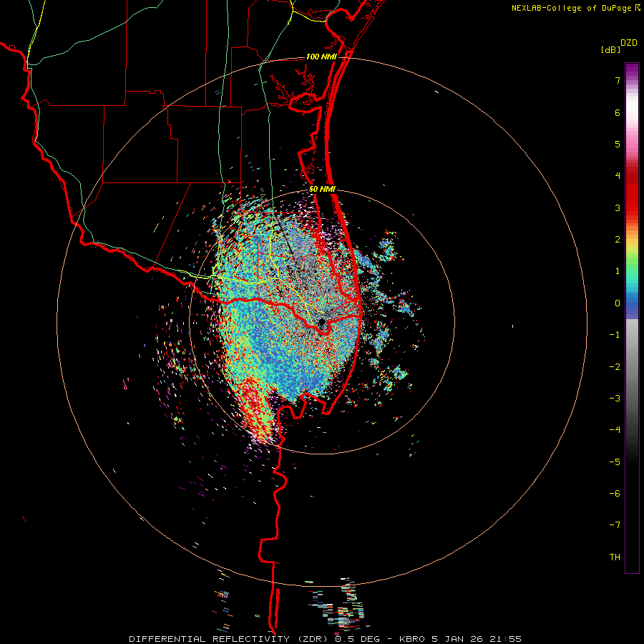Click the Differential Reflectivity (ZDR) caption text
The height and width of the screenshot is (644, 644).
pos(230,639)
